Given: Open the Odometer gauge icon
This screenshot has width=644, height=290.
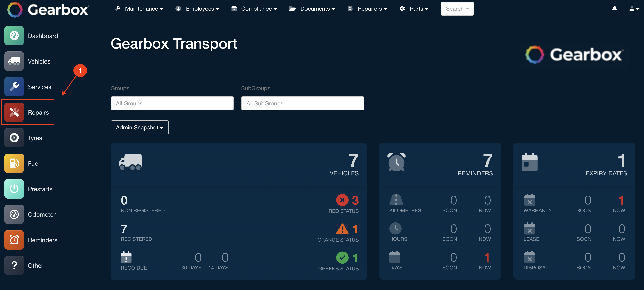Looking at the screenshot, I should pos(14,214).
